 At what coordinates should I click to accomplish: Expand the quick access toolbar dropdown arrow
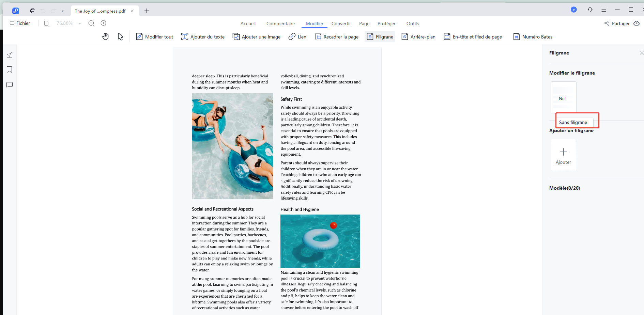[63, 11]
